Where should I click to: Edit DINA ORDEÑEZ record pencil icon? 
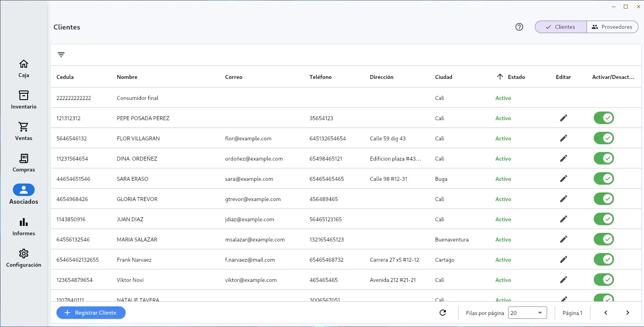[x=563, y=158]
